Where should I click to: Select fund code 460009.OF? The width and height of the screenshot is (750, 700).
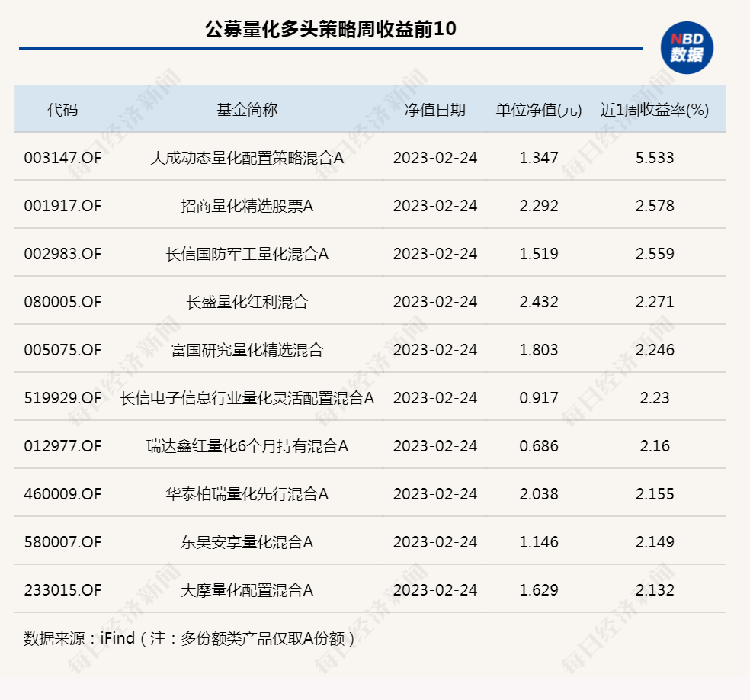[x=62, y=494]
